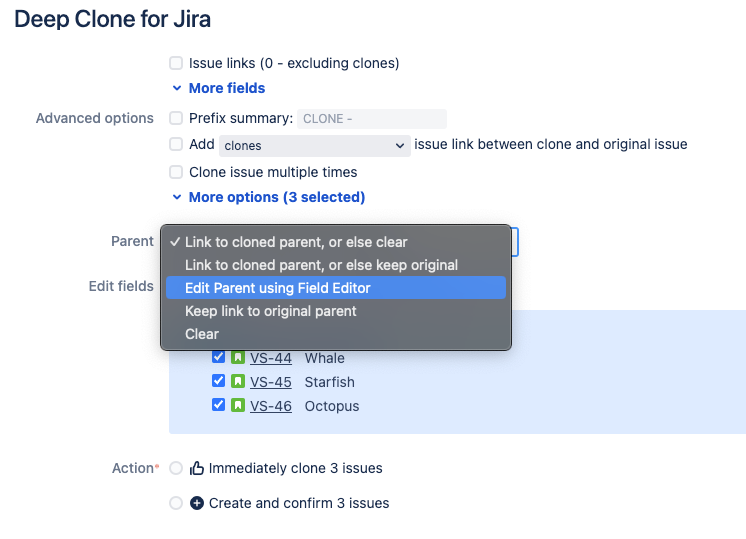Uncheck the VS-46 Octopus checkbox

[x=218, y=405]
